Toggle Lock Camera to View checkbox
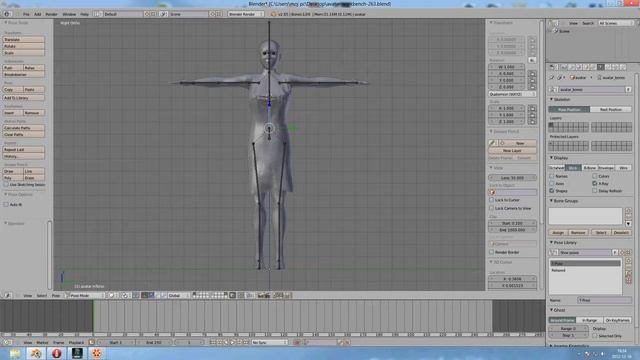The width and height of the screenshot is (640, 360). coord(491,208)
